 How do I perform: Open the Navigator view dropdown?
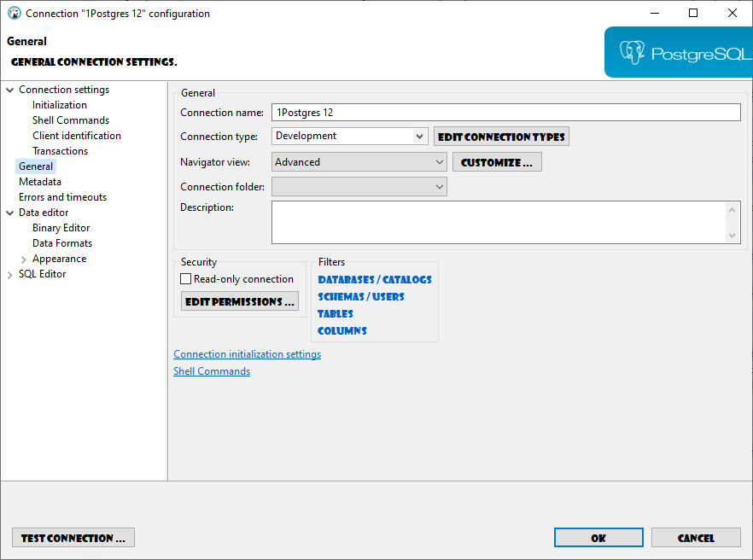359,162
